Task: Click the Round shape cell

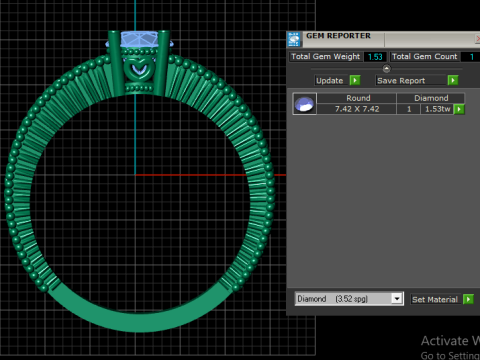Action: (x=356, y=98)
